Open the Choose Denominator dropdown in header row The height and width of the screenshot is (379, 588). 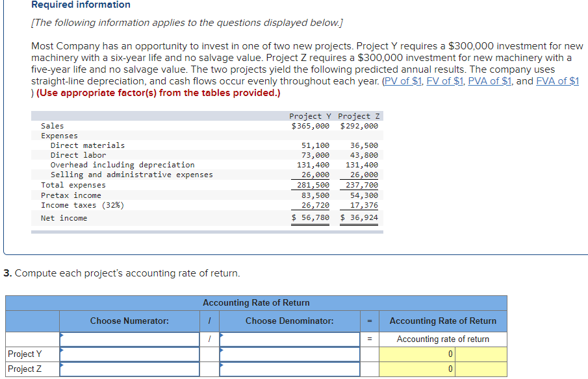point(290,339)
